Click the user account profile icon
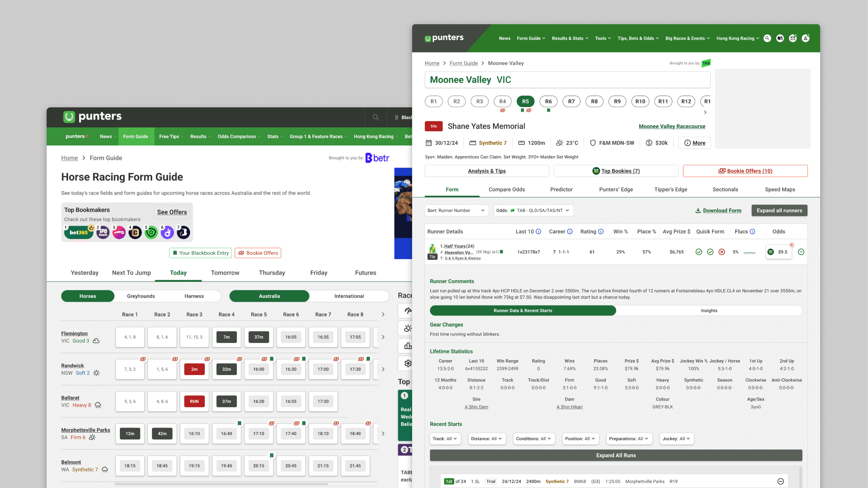The width and height of the screenshot is (868, 488). (x=806, y=38)
